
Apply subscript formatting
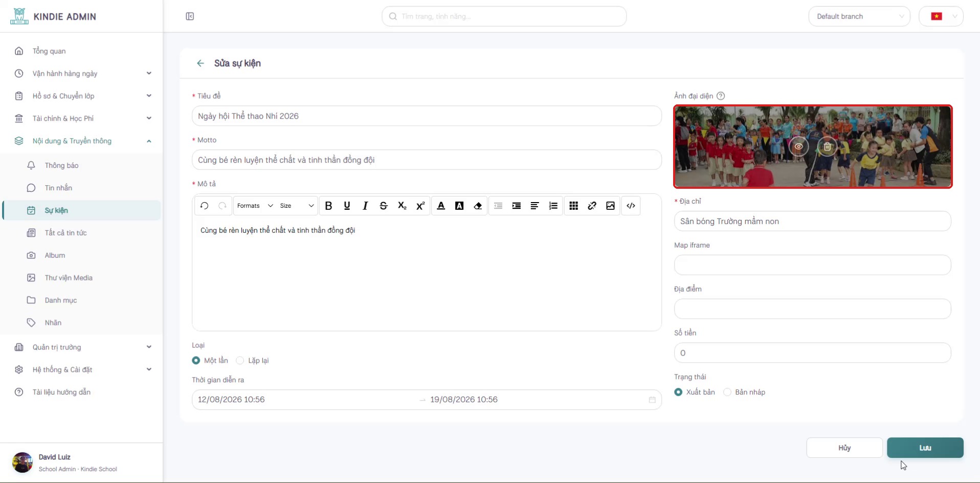click(x=402, y=206)
